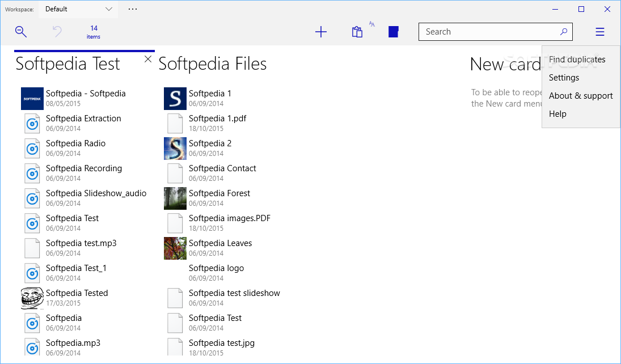This screenshot has height=364, width=621.
Task: Click the Softpedia test slideshow file icon
Action: 175,298
